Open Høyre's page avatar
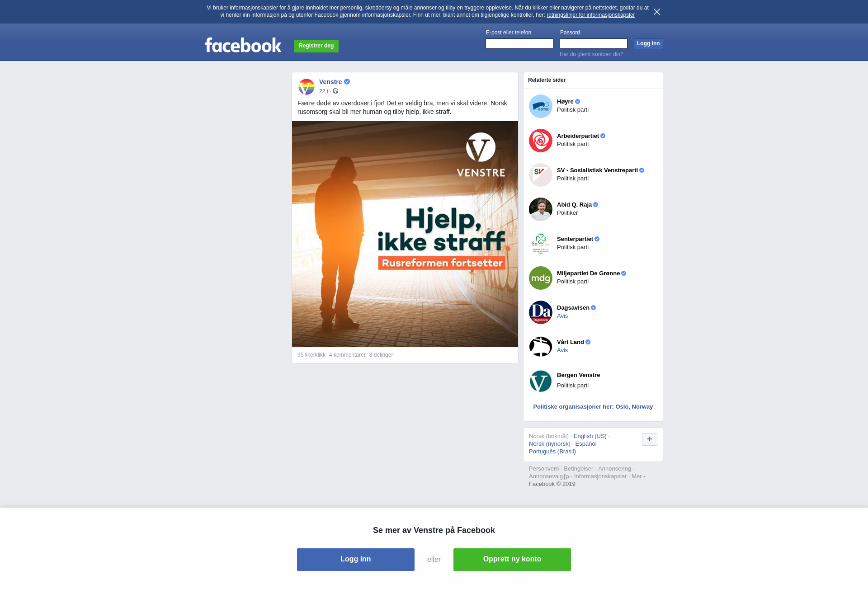 click(x=541, y=106)
